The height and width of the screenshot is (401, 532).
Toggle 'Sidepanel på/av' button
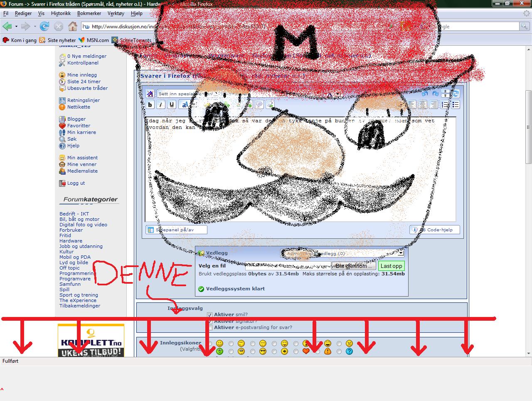click(x=176, y=230)
